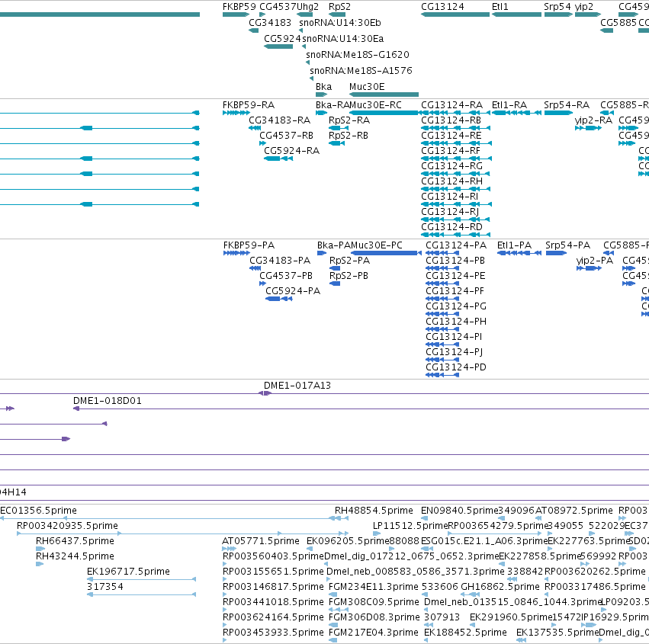The width and height of the screenshot is (649, 644).
Task: Select the Uhg2 gene label
Action: pos(307,7)
